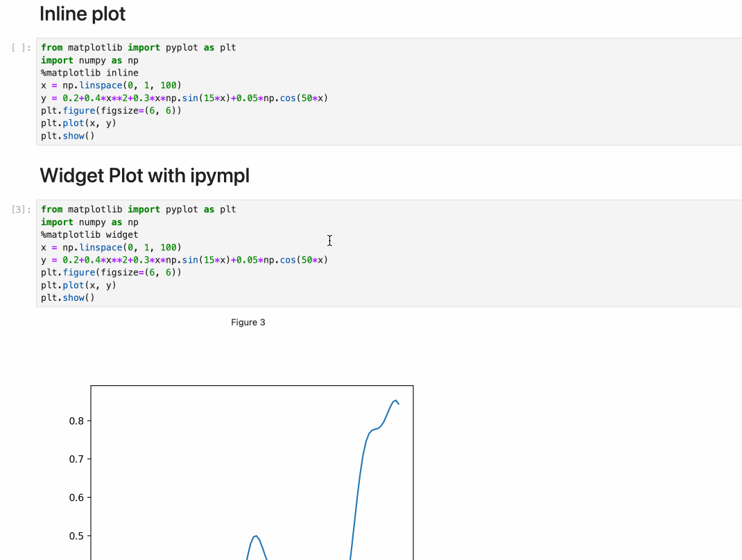
Task: Click the 0.6 y-axis tick label
Action: coord(76,498)
